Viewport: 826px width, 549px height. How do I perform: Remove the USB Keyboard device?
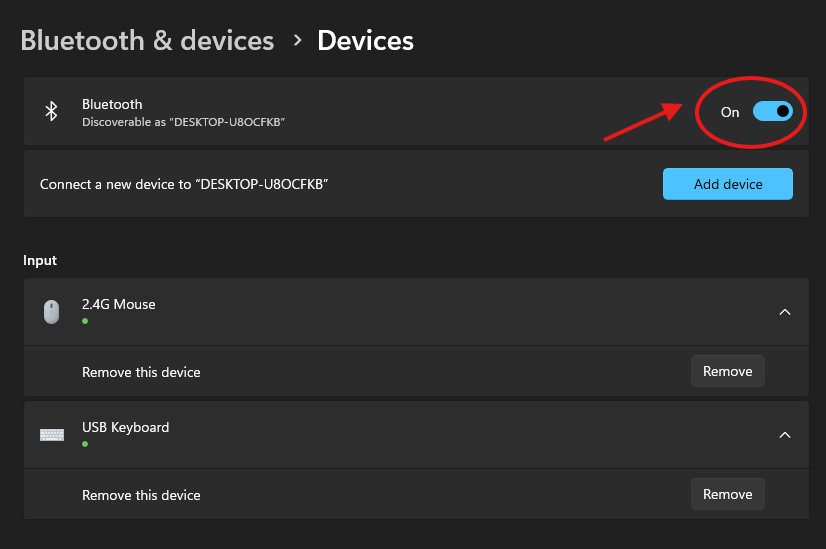(727, 494)
